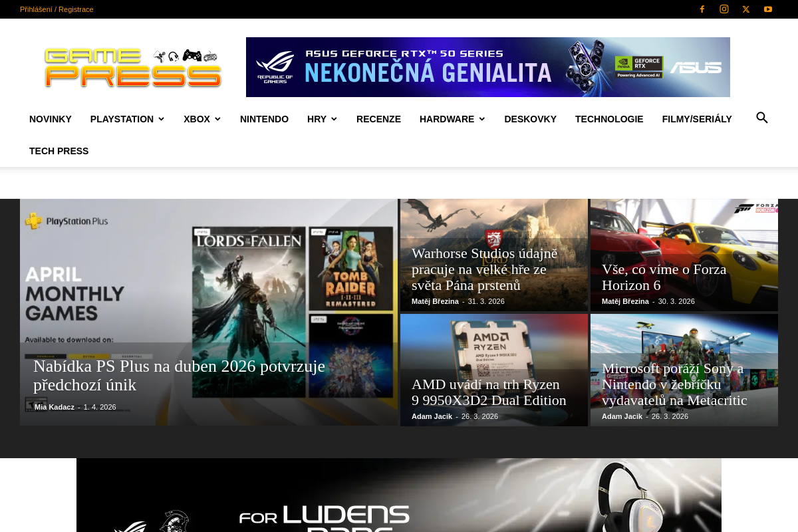Open the Novinky menu item
Viewport: 798px width, 532px height.
[x=51, y=119]
